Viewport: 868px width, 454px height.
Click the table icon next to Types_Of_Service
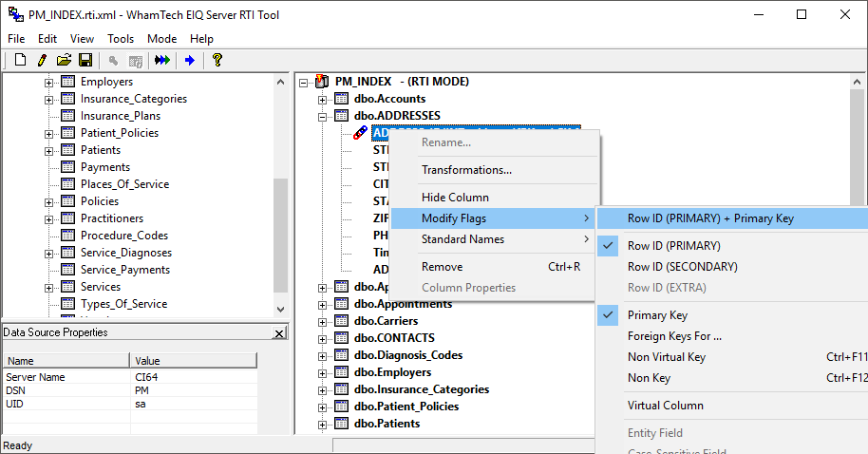67,303
